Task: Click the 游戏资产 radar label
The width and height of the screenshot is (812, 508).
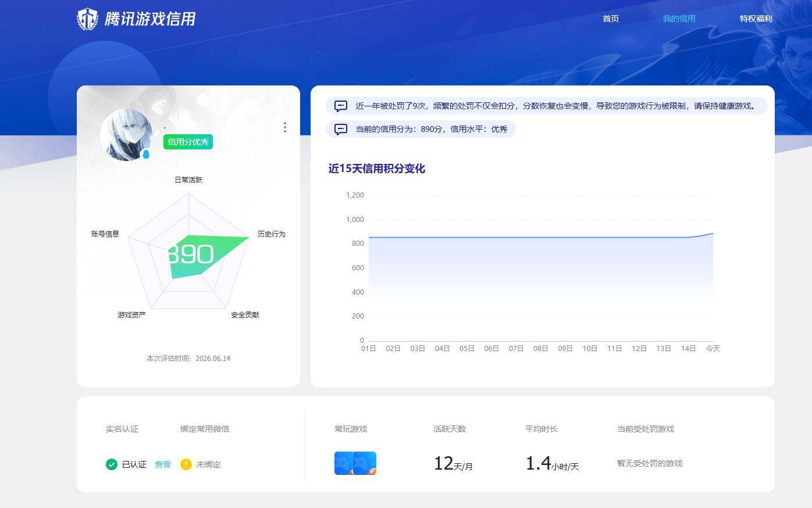Action: click(x=131, y=314)
